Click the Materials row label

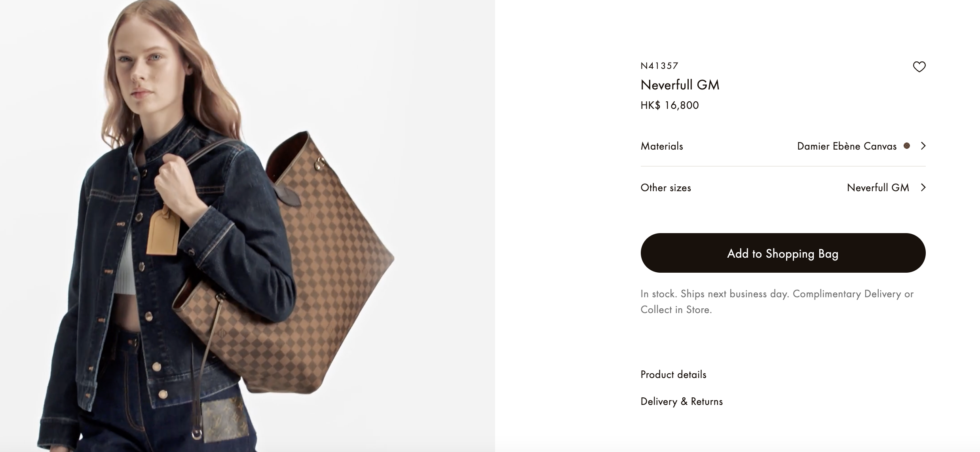point(662,146)
